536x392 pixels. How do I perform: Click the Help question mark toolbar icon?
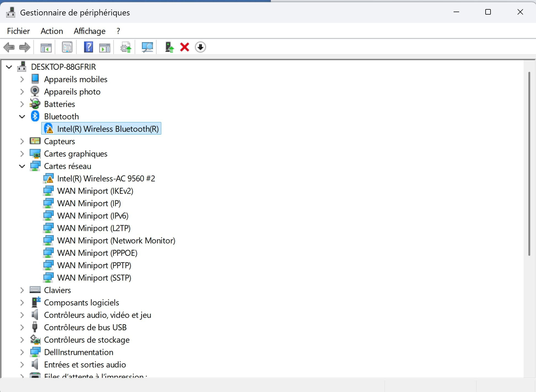(x=88, y=47)
